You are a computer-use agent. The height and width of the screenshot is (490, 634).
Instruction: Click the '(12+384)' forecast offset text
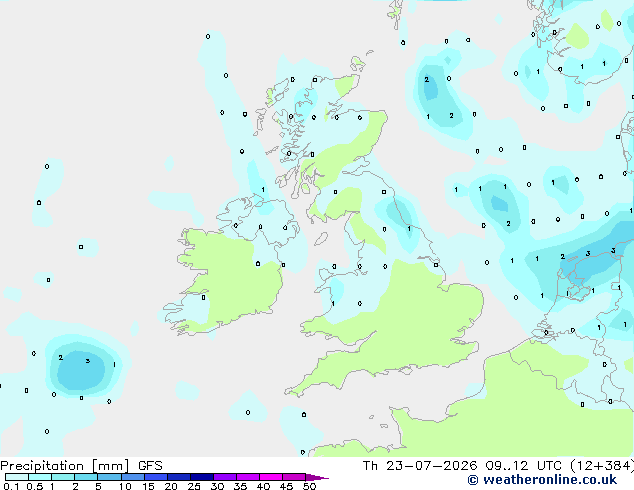pyautogui.click(x=602, y=466)
